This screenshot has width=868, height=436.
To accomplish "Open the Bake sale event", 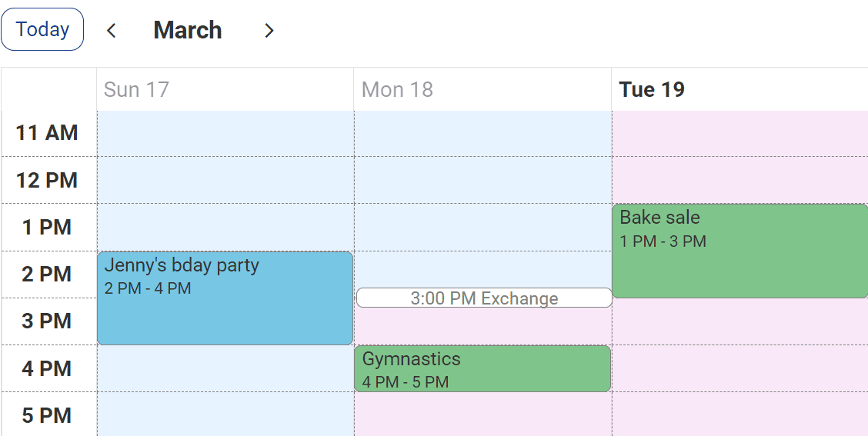I will [739, 251].
